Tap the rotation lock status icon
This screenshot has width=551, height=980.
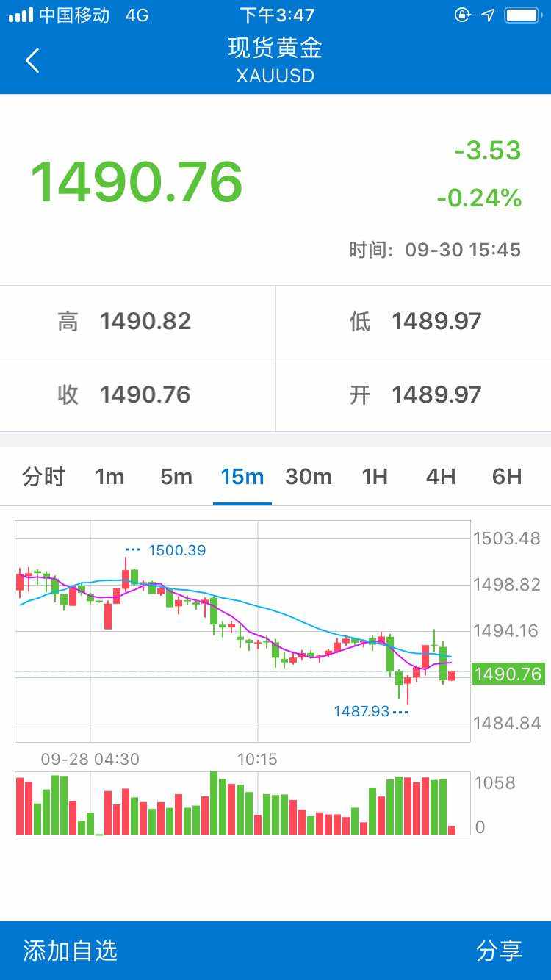coord(462,15)
